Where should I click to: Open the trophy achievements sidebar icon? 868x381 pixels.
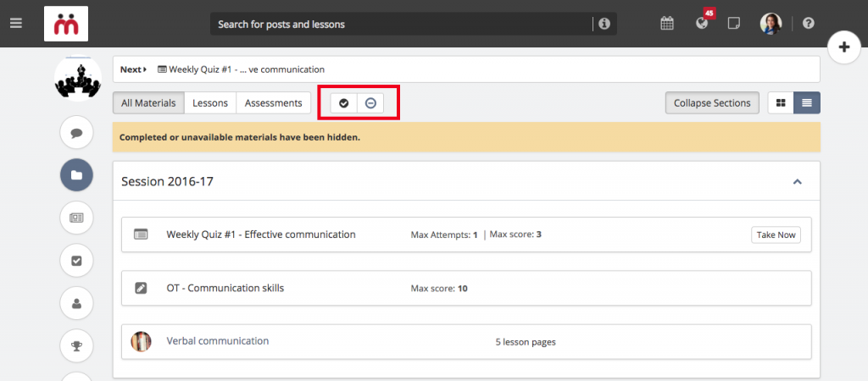pyautogui.click(x=76, y=345)
